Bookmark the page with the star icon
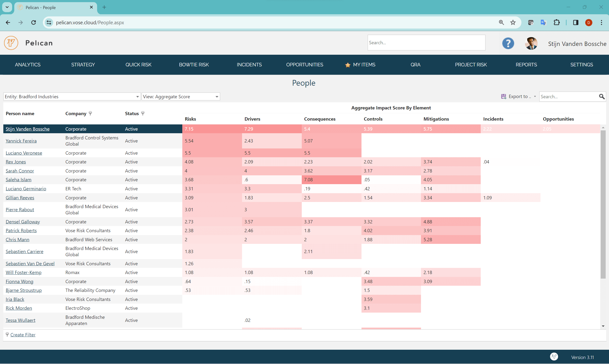The width and height of the screenshot is (609, 364). (x=513, y=23)
